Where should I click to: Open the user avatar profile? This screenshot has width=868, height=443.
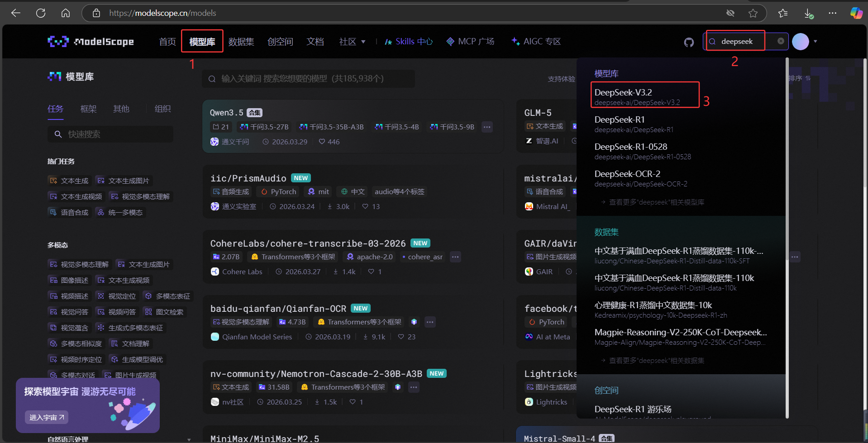point(800,42)
